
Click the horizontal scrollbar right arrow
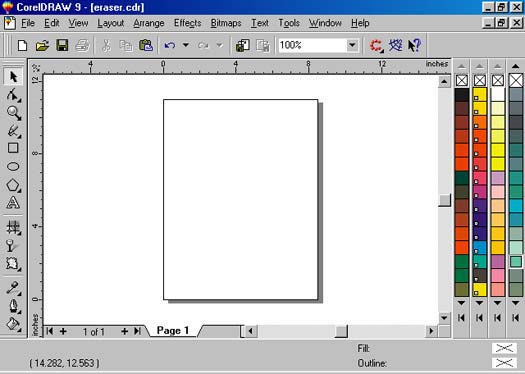[431, 331]
